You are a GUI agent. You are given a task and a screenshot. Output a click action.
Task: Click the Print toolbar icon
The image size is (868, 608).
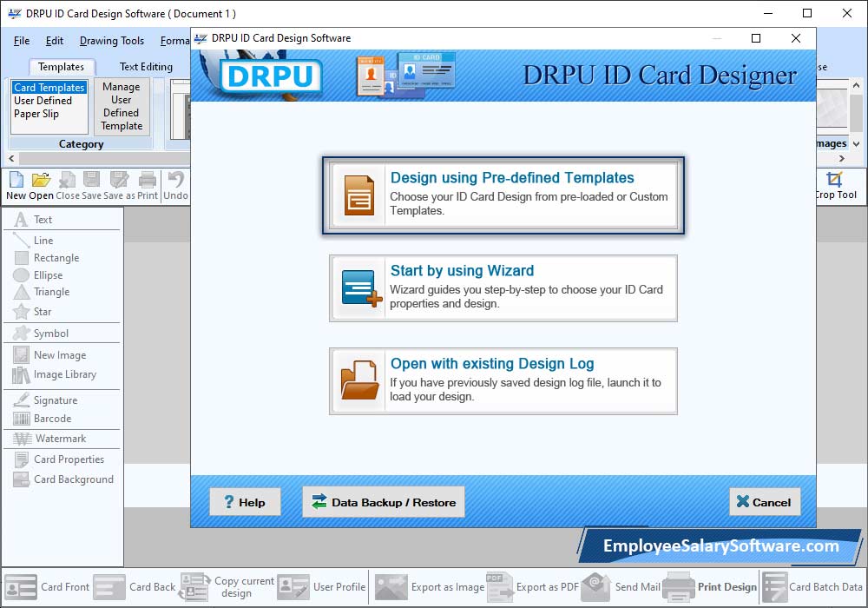(x=148, y=180)
